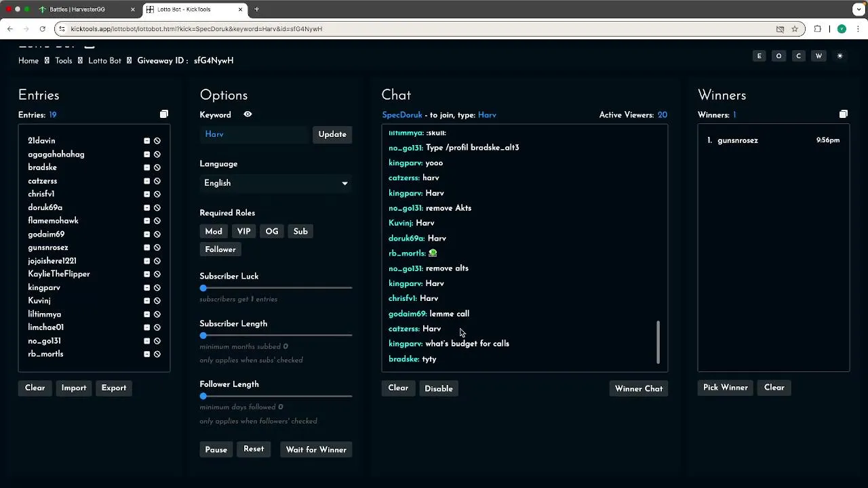
Task: Toggle the Sub required role
Action: (300, 232)
